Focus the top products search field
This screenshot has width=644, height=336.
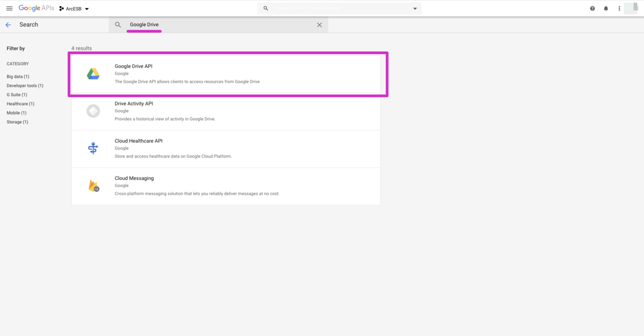(340, 9)
